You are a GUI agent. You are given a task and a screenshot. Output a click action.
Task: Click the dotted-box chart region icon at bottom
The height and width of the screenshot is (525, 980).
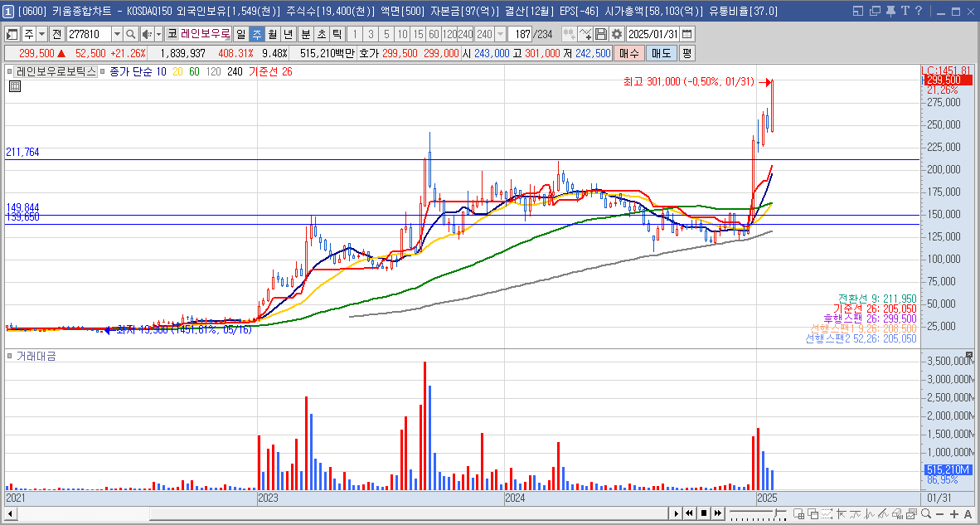(x=827, y=513)
